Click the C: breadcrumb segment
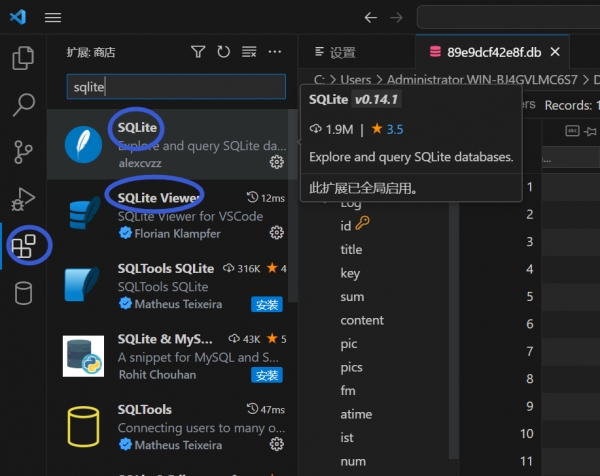Viewport: 600px width, 476px height. click(320, 80)
